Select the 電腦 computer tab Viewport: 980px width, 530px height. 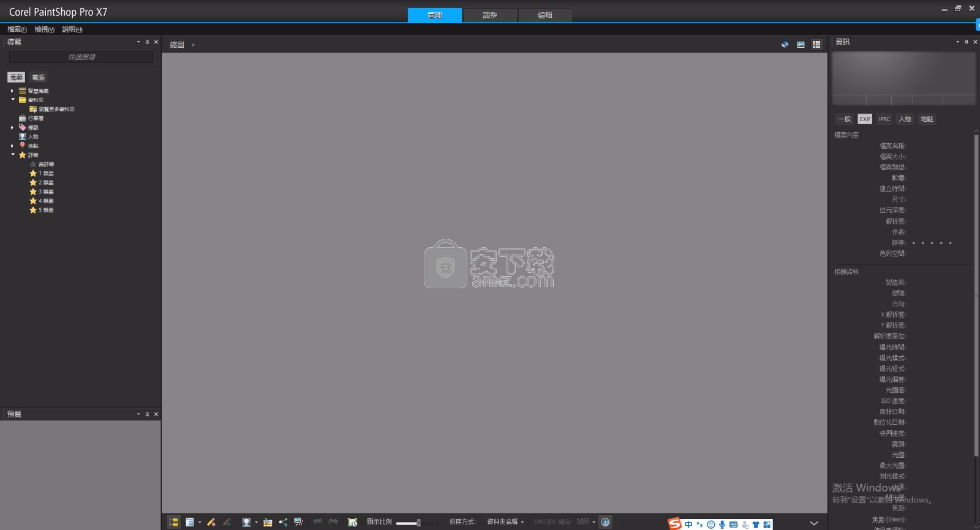pos(38,78)
